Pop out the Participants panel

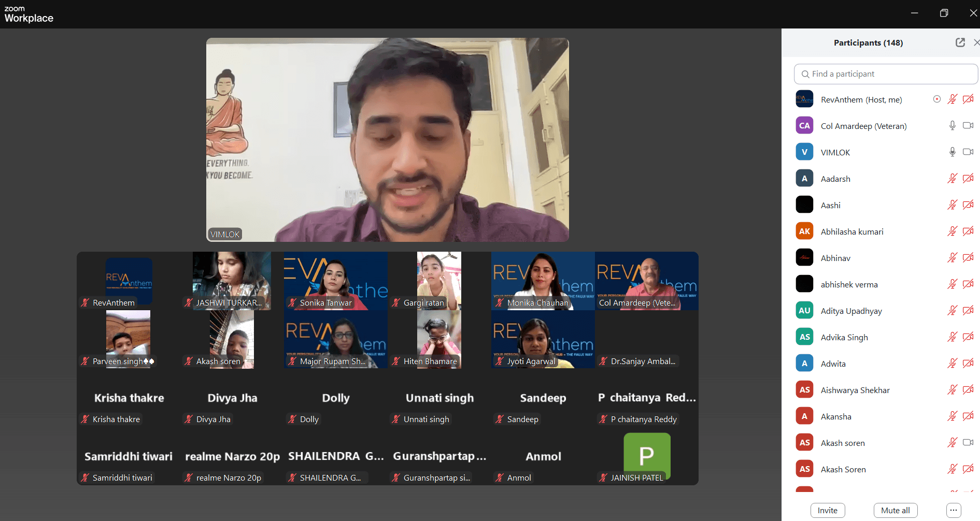[x=960, y=42]
